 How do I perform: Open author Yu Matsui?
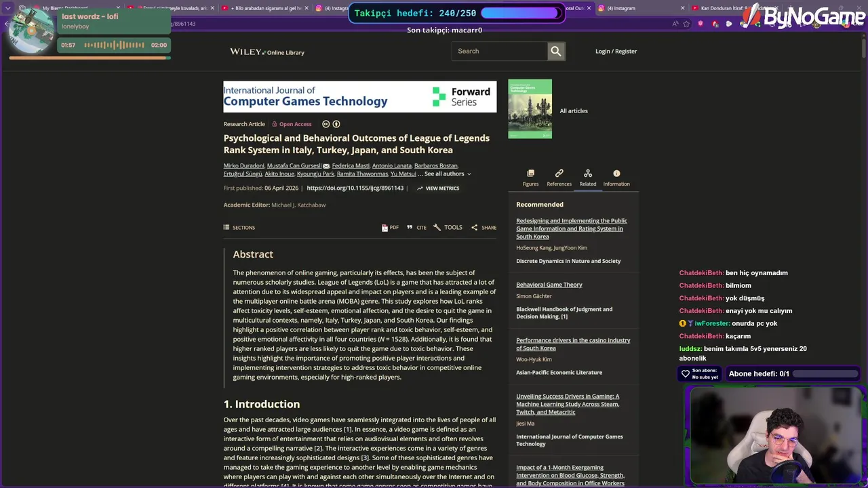[403, 174]
